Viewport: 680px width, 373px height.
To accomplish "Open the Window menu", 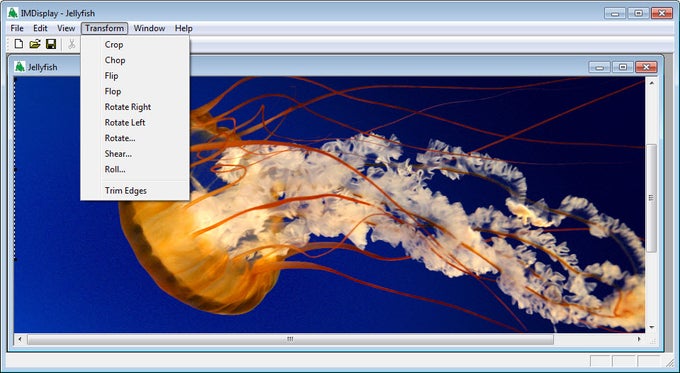I will pyautogui.click(x=149, y=28).
